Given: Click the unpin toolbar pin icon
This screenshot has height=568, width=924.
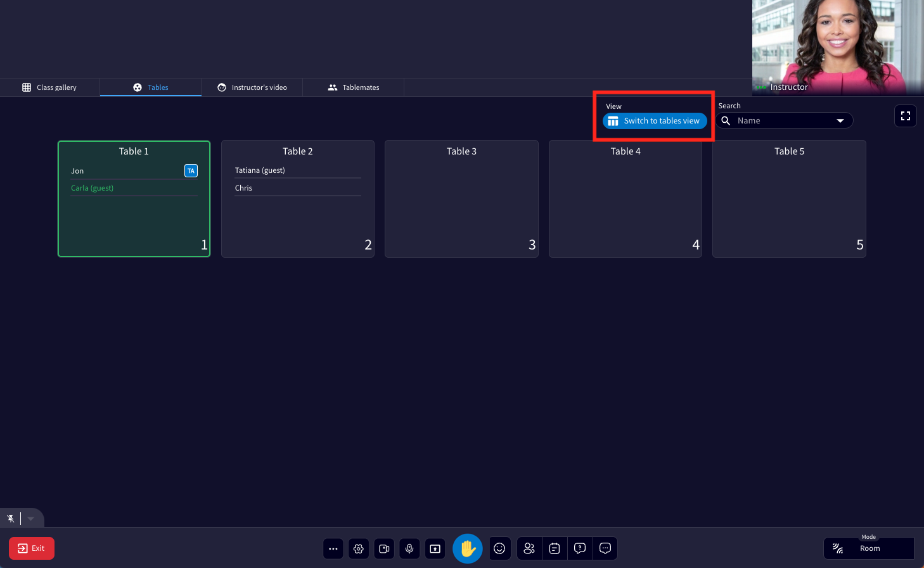Looking at the screenshot, I should 11,519.
